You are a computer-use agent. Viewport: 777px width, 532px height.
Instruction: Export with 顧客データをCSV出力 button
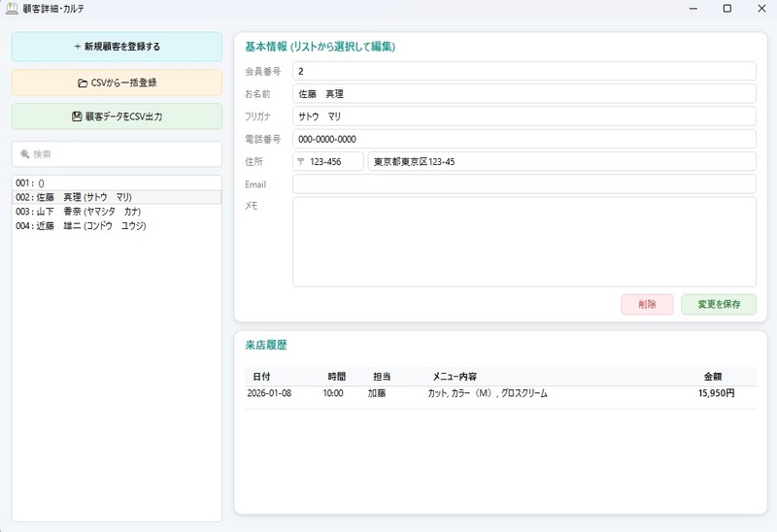(x=117, y=116)
